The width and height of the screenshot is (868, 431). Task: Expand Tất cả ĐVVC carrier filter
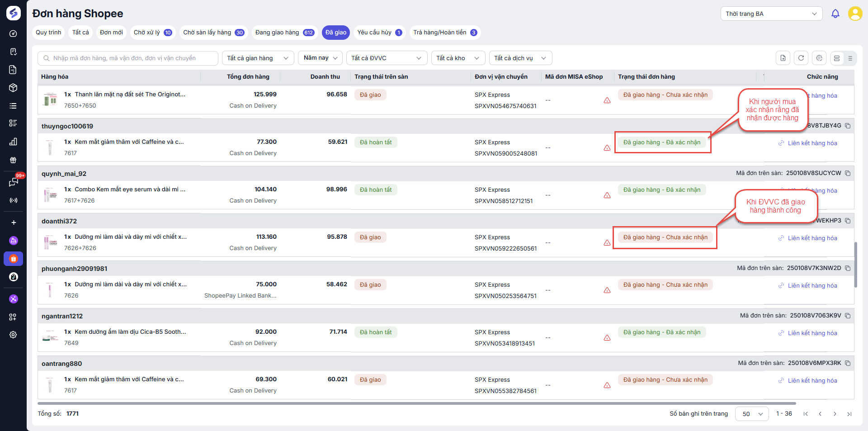[x=386, y=58]
